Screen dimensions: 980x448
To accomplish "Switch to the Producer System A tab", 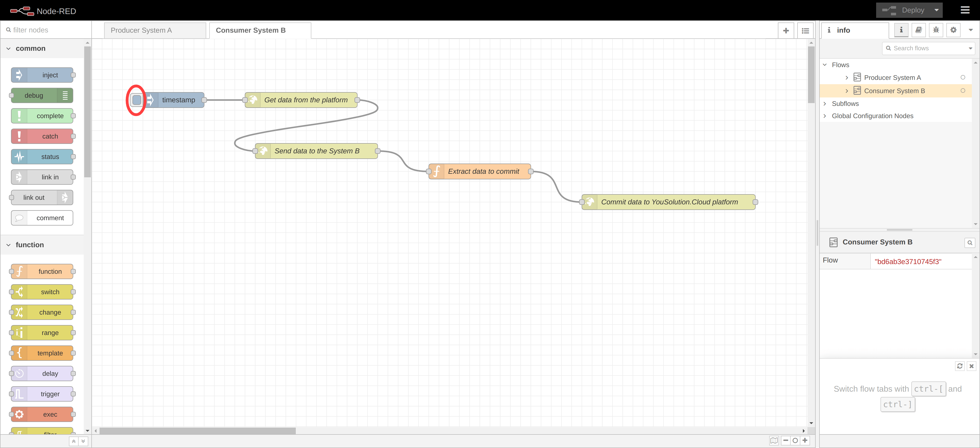I will coord(142,30).
